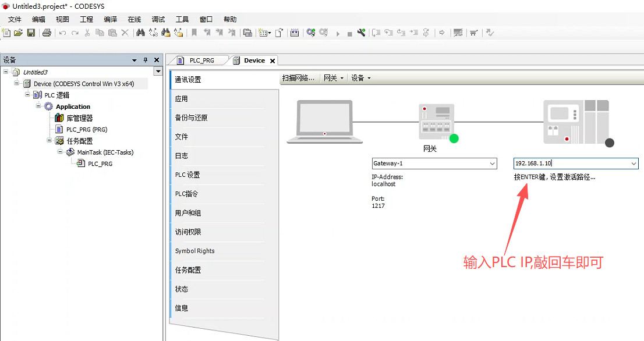644x341 pixels.
Task: Click the Library Manager books icon
Action: coord(59,118)
